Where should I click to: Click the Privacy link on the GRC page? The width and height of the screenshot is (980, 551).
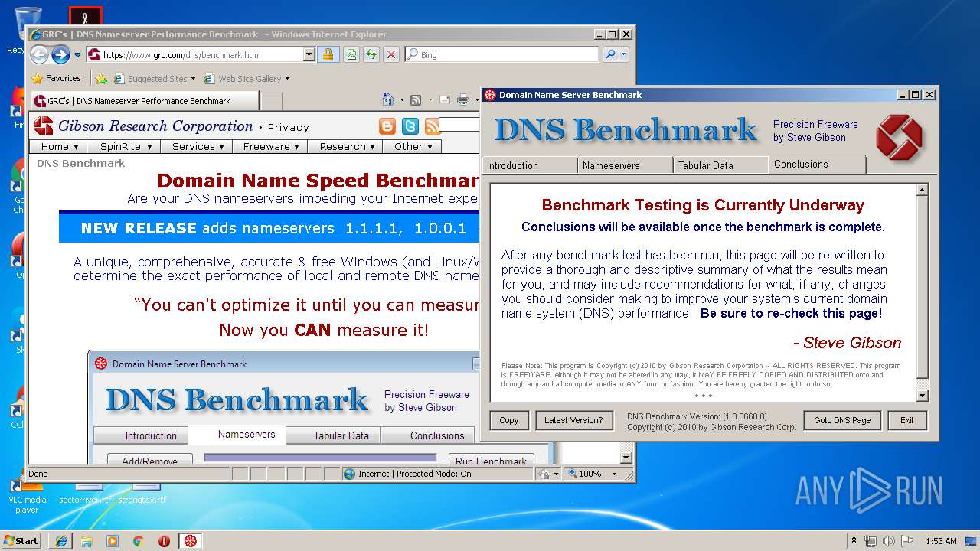pos(289,128)
